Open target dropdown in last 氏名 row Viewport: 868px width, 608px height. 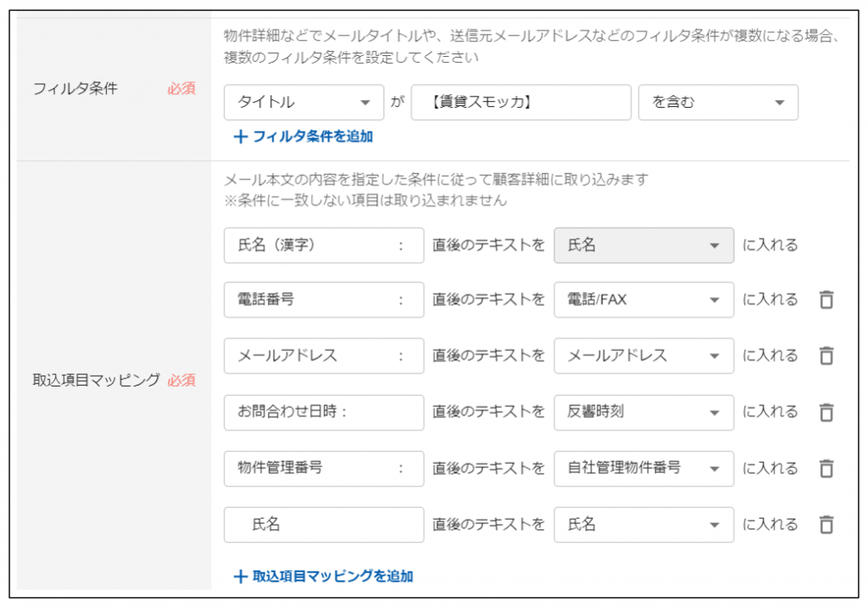coord(644,524)
